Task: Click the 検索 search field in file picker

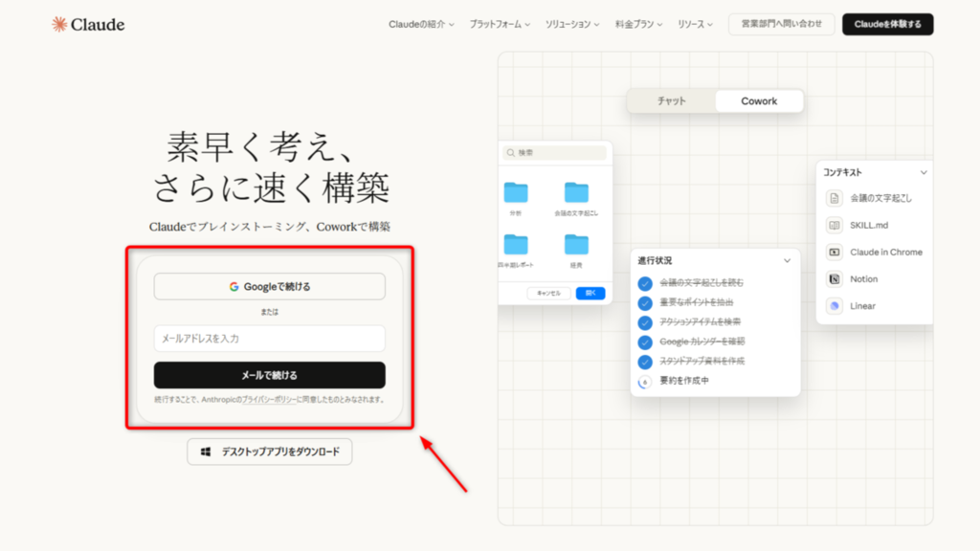Action: click(554, 152)
